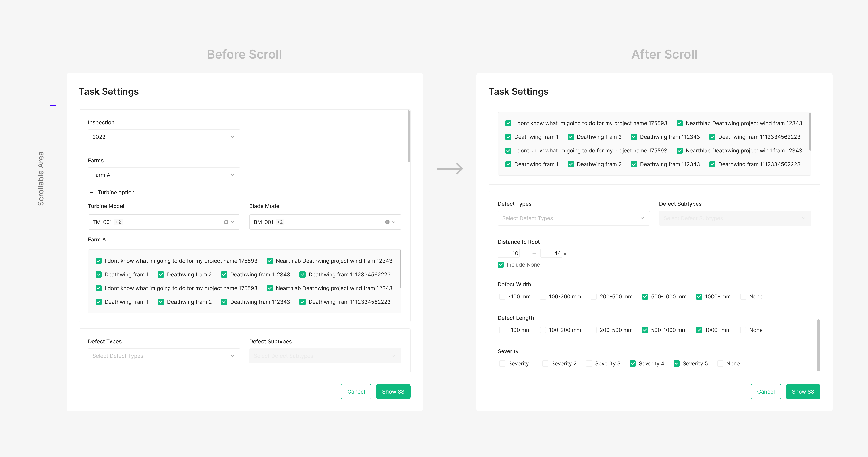Toggle the Include None checkbox
The width and height of the screenshot is (868, 457).
(501, 265)
